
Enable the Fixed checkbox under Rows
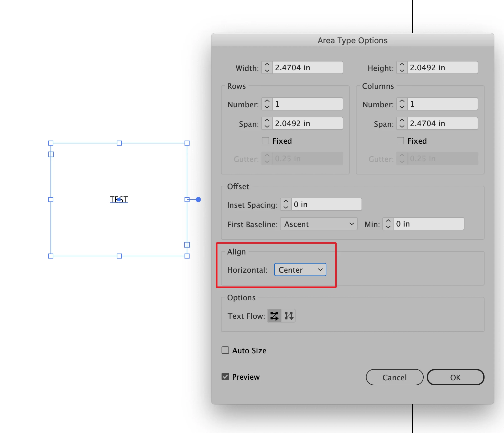tap(265, 141)
